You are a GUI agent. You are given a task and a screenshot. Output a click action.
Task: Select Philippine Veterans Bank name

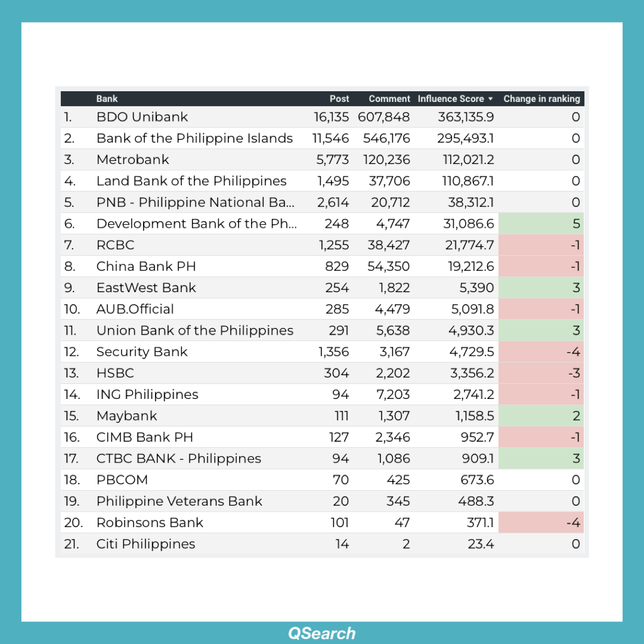(179, 501)
